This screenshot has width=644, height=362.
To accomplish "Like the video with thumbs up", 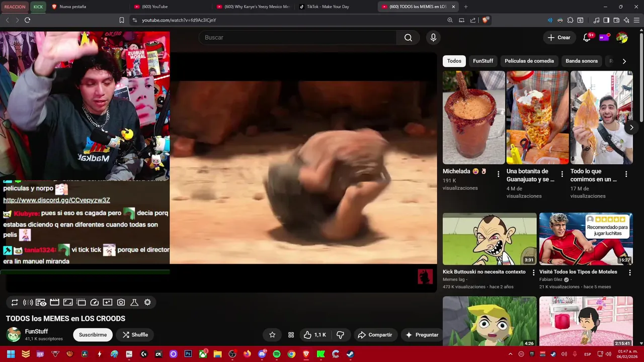I will [x=315, y=335].
